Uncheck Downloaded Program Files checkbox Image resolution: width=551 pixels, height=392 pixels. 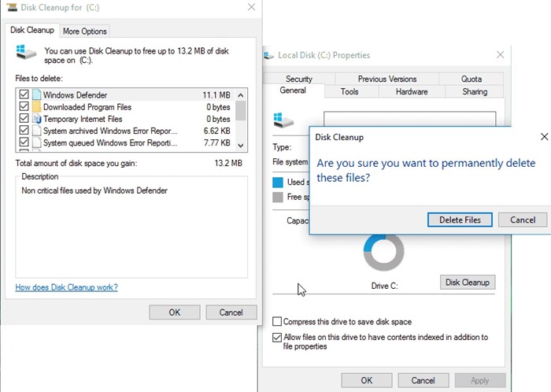24,106
